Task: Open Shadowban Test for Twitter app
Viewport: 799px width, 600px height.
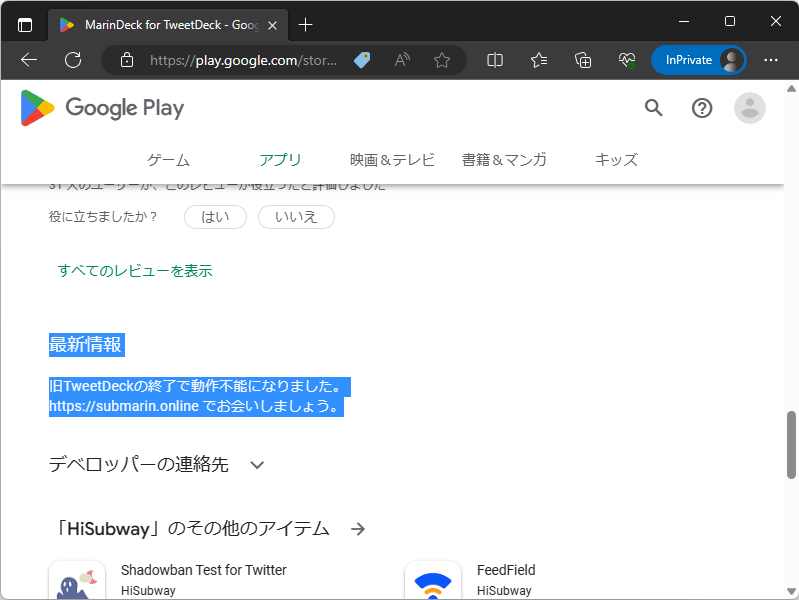Action: [203, 570]
